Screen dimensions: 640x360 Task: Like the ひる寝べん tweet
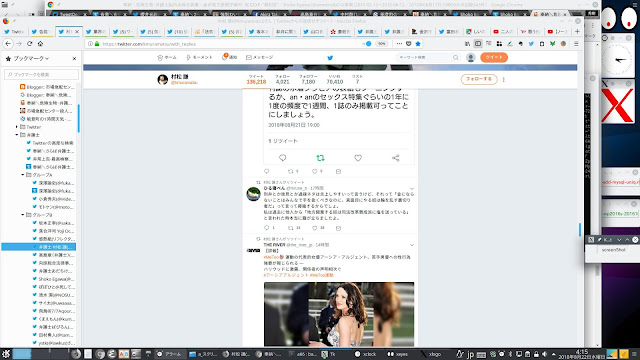click(x=315, y=228)
